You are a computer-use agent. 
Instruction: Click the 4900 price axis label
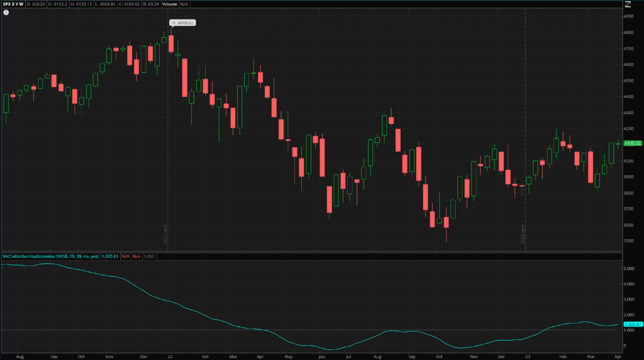[x=628, y=16]
